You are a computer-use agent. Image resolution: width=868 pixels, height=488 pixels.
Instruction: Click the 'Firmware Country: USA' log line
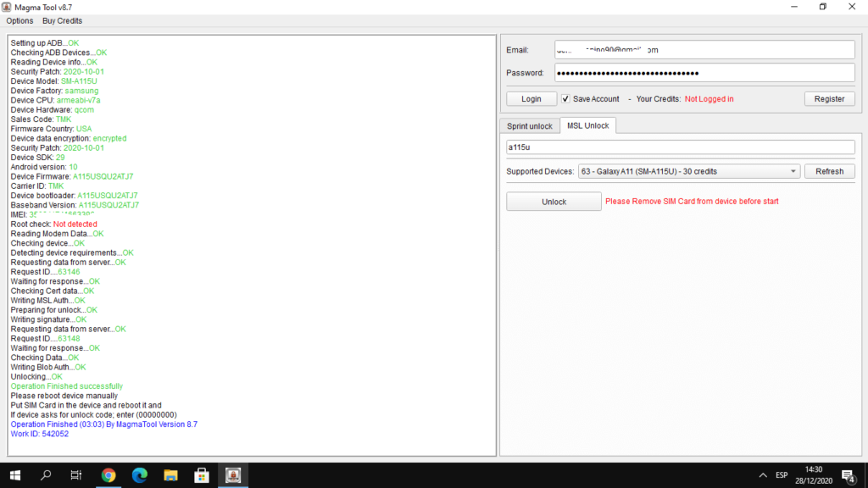[52, 129]
